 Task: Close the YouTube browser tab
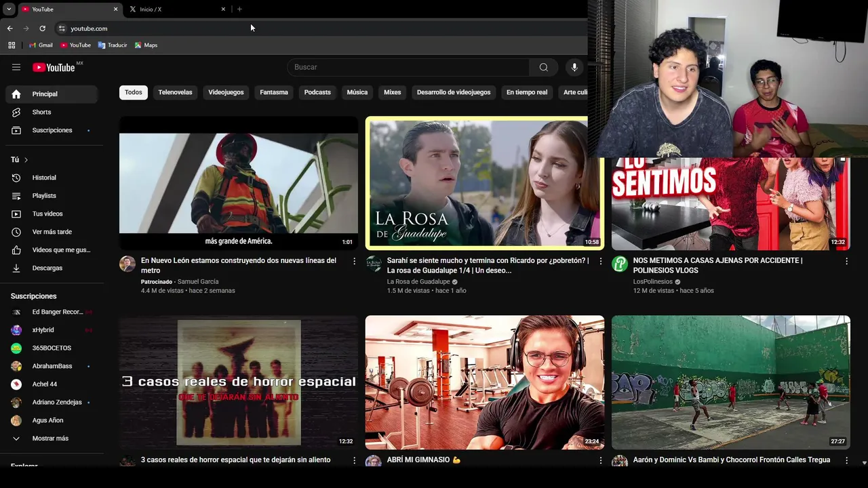(x=115, y=9)
